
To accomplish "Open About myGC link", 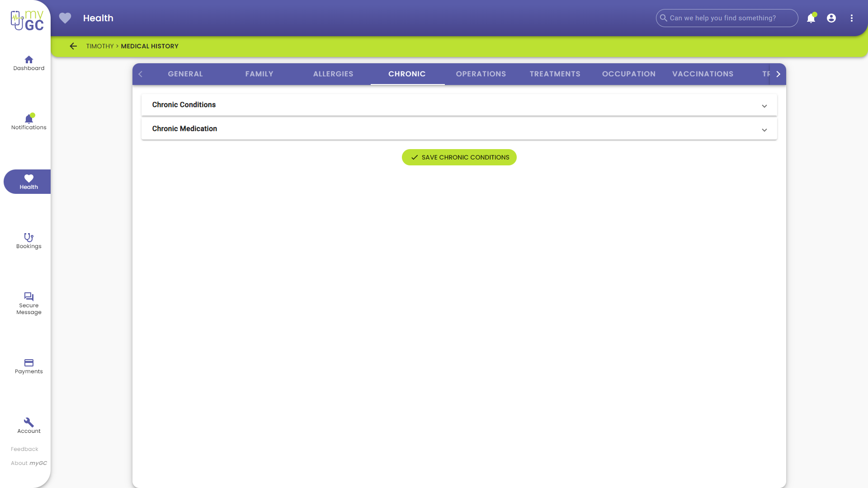I will [28, 463].
